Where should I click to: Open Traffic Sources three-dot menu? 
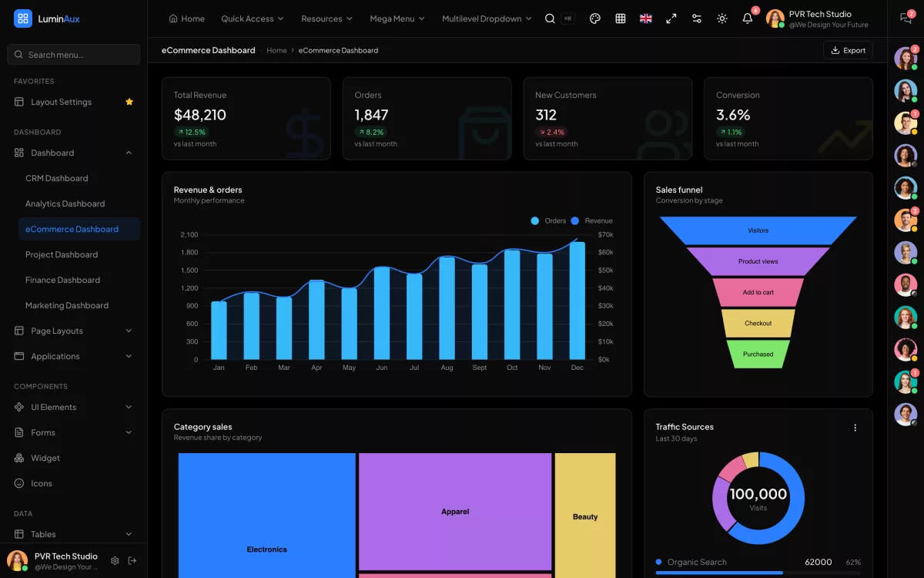855,428
